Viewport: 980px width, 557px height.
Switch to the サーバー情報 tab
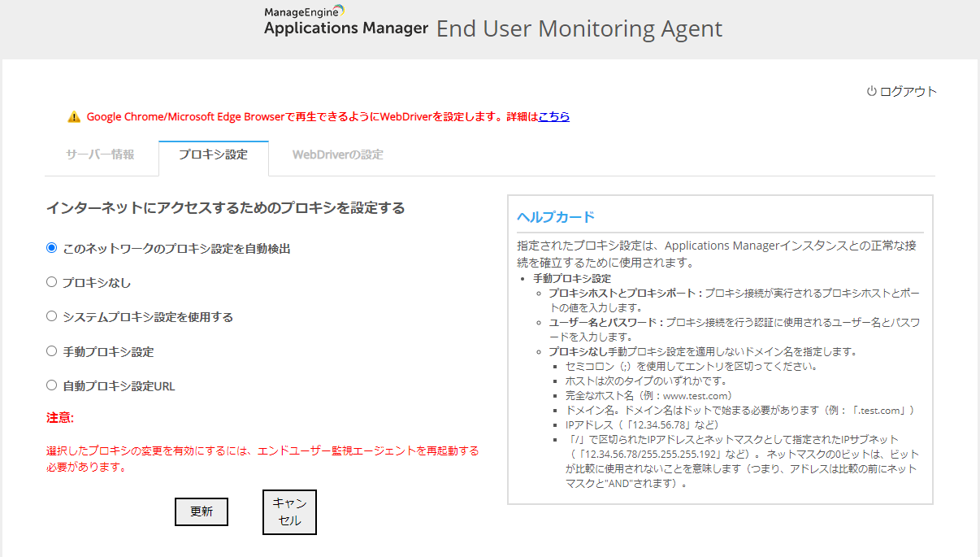[x=100, y=154]
